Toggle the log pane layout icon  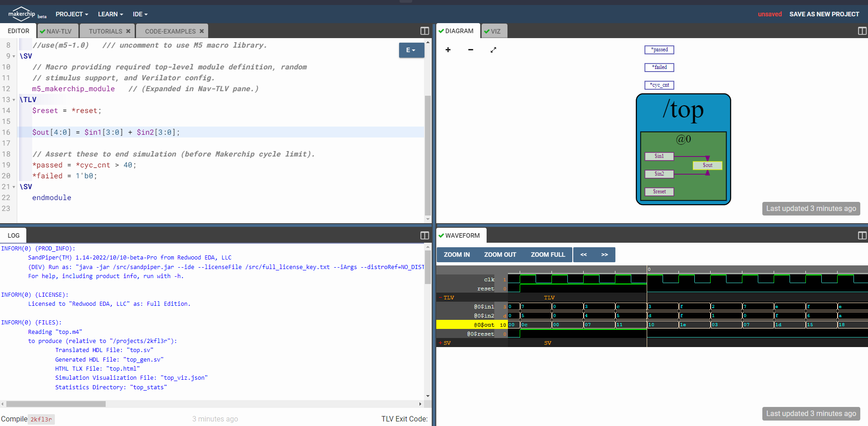click(x=424, y=235)
